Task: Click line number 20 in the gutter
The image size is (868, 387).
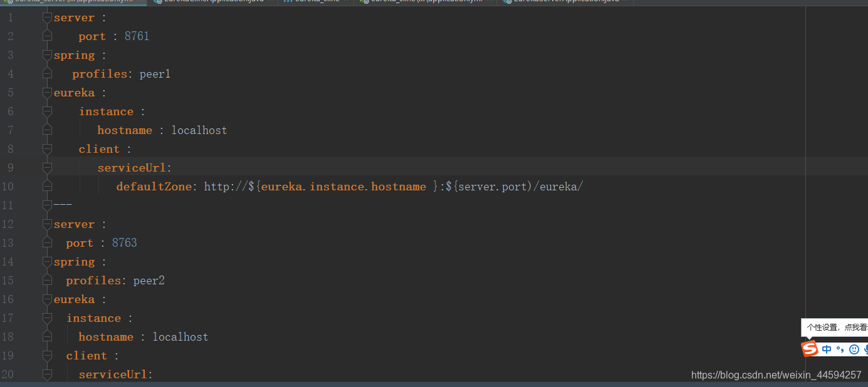Action: [8, 374]
